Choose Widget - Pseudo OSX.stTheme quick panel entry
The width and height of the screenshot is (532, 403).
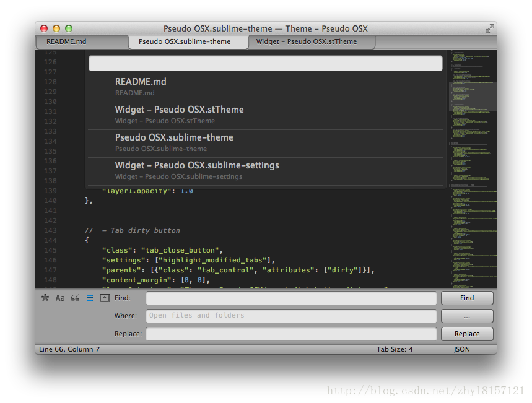click(x=266, y=115)
